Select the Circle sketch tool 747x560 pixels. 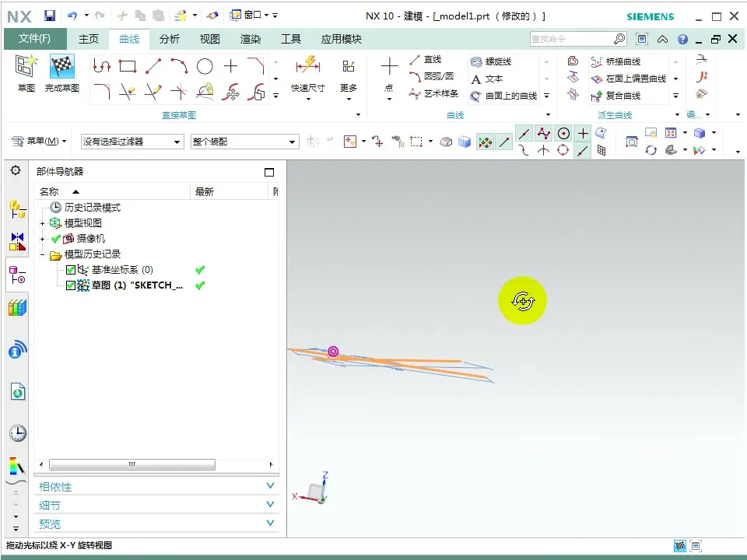[205, 67]
